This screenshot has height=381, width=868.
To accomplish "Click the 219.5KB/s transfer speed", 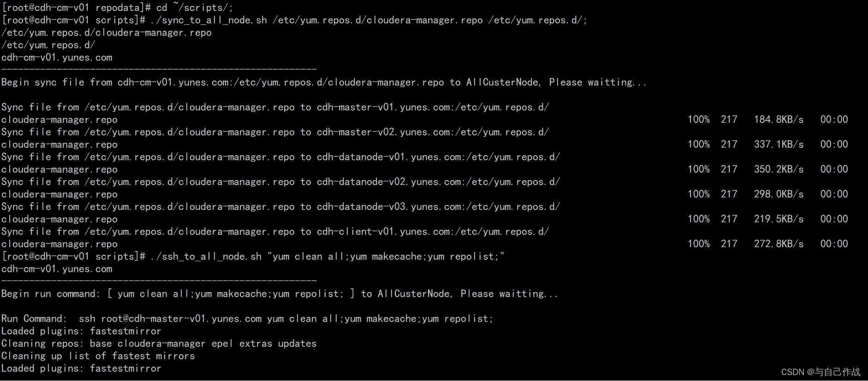I will (x=779, y=219).
